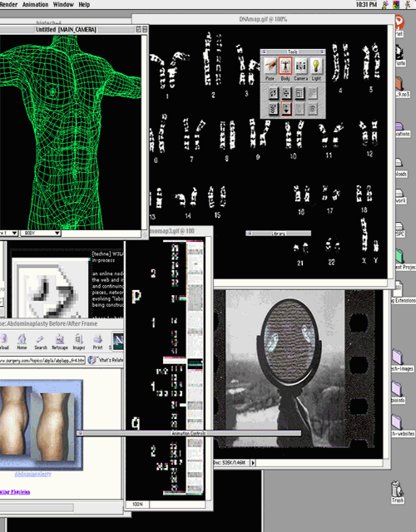The width and height of the screenshot is (416, 532).
Task: Click the purple link at bottom of page
Action: point(15,491)
